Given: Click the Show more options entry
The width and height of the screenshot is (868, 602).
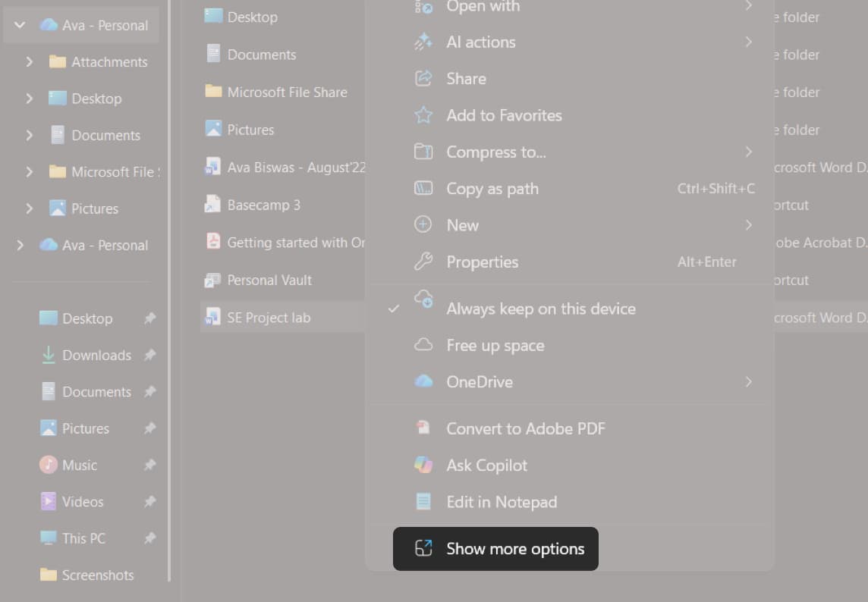Looking at the screenshot, I should click(x=495, y=548).
